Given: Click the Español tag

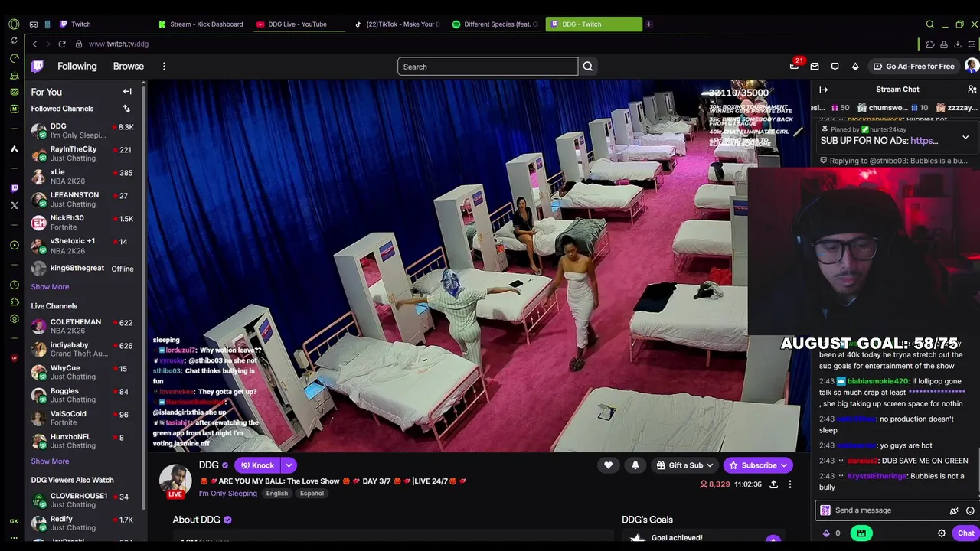Looking at the screenshot, I should pos(312,494).
